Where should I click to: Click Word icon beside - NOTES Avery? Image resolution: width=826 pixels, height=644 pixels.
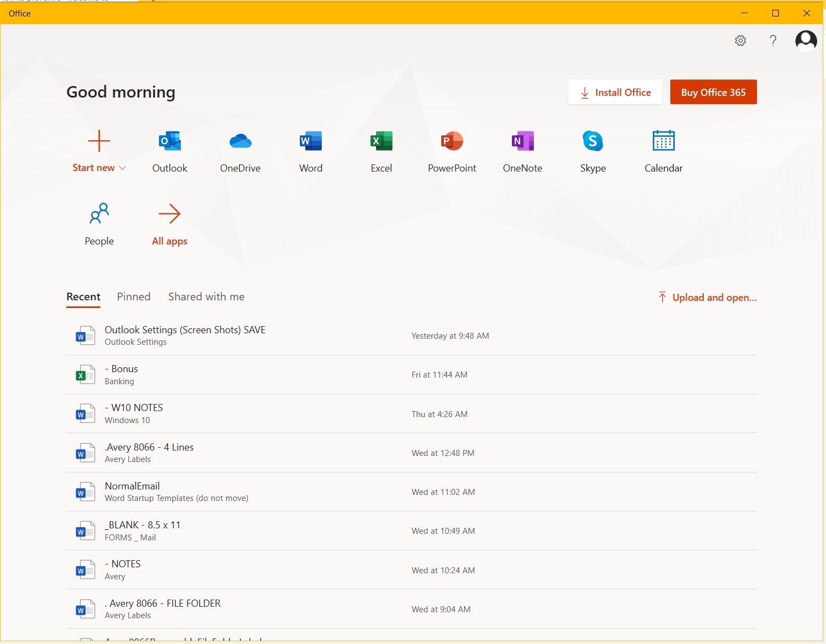tap(85, 570)
